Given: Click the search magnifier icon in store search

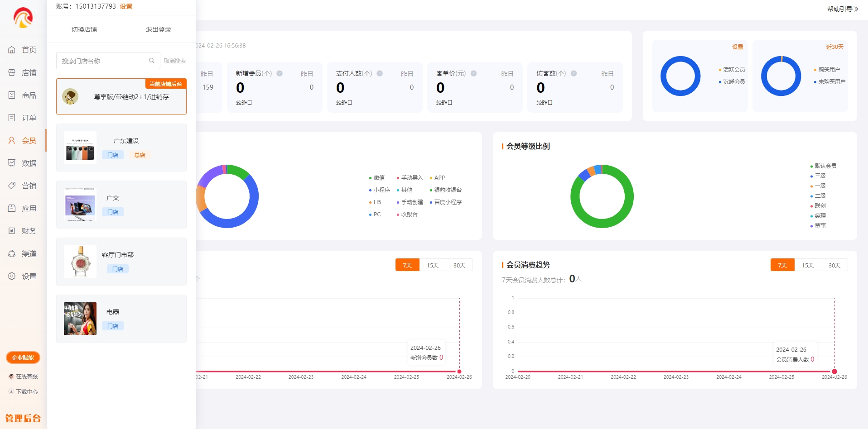Looking at the screenshot, I should pyautogui.click(x=152, y=61).
